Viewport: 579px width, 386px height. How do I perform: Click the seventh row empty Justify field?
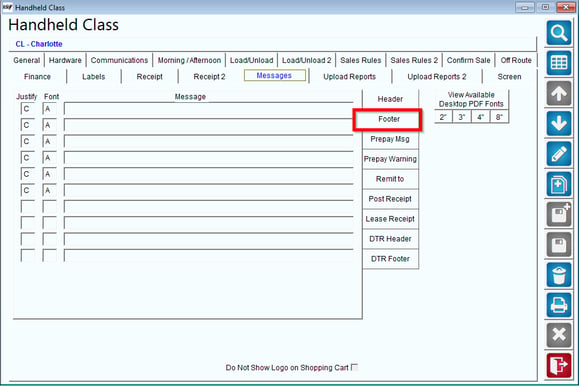[x=27, y=206]
